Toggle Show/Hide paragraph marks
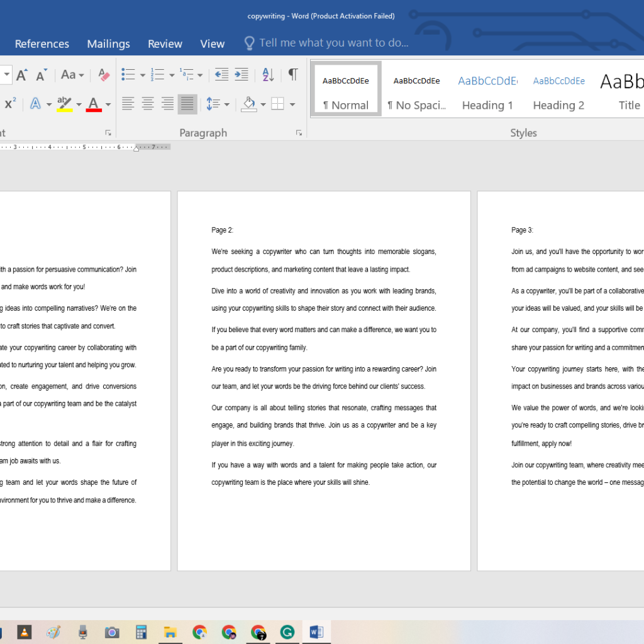Viewport: 644px width, 644px height. click(x=293, y=75)
